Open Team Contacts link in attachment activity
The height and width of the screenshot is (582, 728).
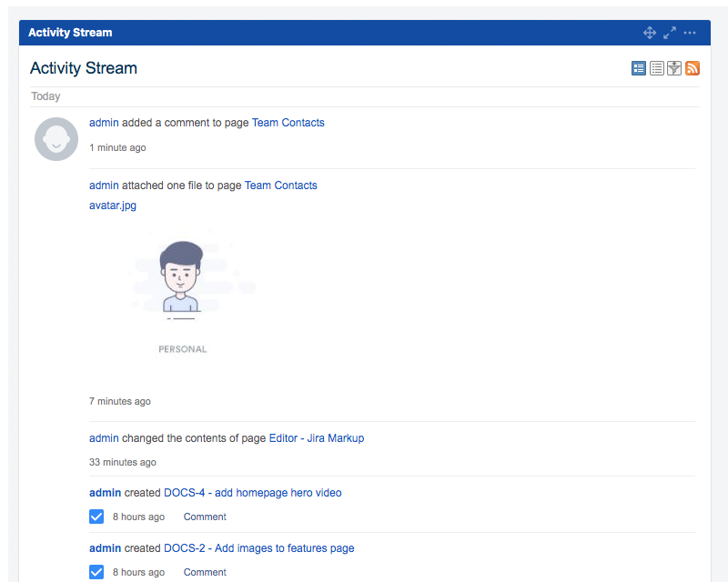click(281, 186)
